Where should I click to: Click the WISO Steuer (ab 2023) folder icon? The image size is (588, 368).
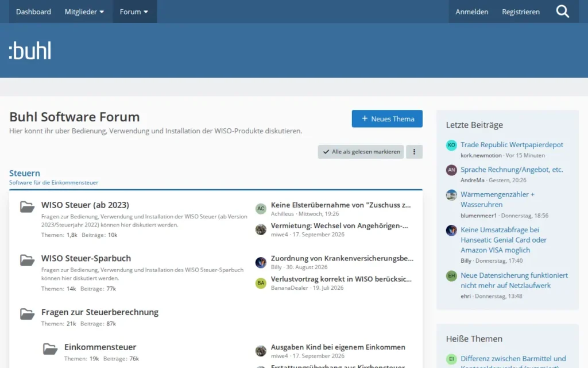[27, 207]
